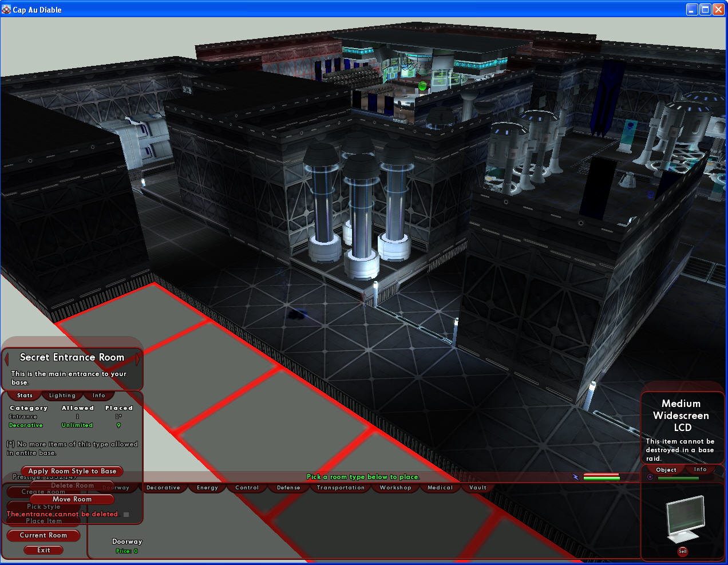Select the Object tab in item panel
Screen dimensions: 728x565
tap(666, 470)
